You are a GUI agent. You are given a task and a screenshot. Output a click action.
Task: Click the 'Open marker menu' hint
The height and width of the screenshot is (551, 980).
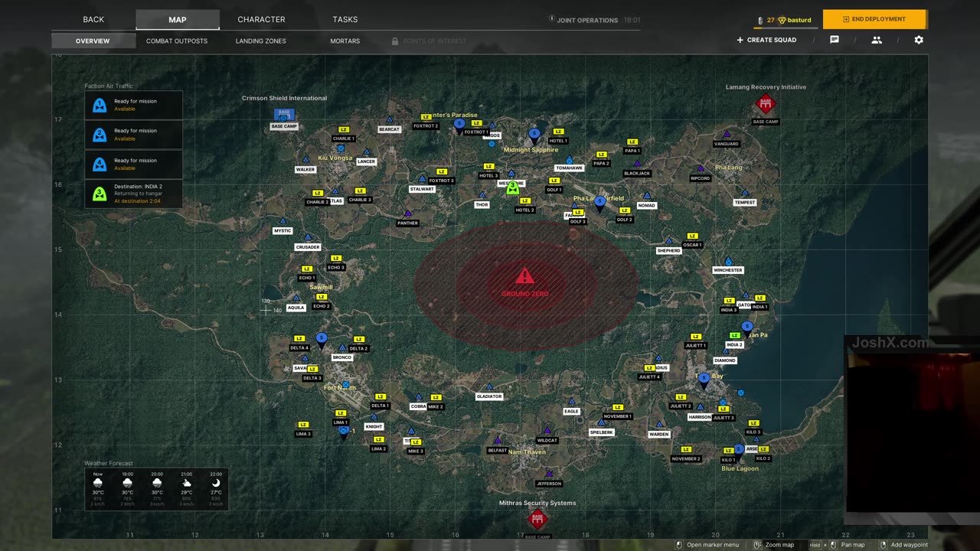pyautogui.click(x=713, y=545)
